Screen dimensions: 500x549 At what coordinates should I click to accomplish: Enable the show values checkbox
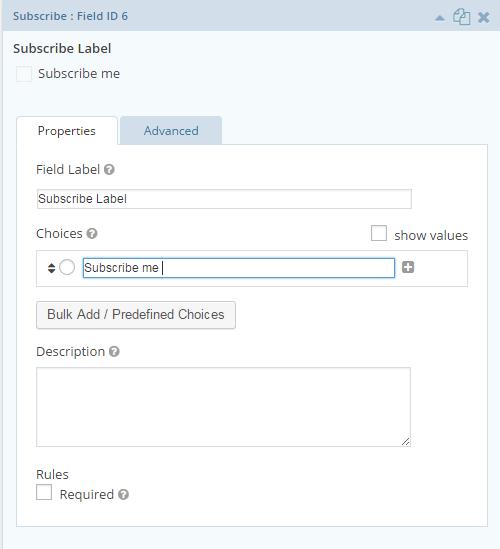point(379,233)
